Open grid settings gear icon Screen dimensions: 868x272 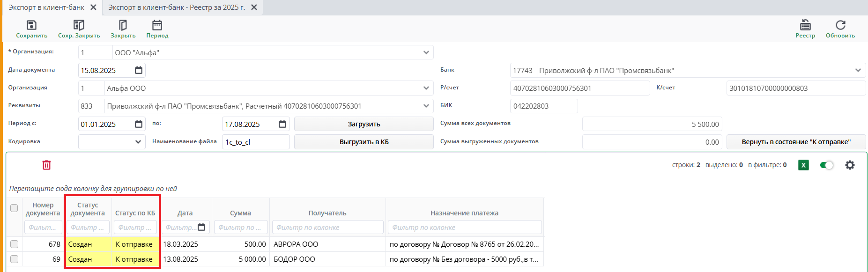click(850, 165)
